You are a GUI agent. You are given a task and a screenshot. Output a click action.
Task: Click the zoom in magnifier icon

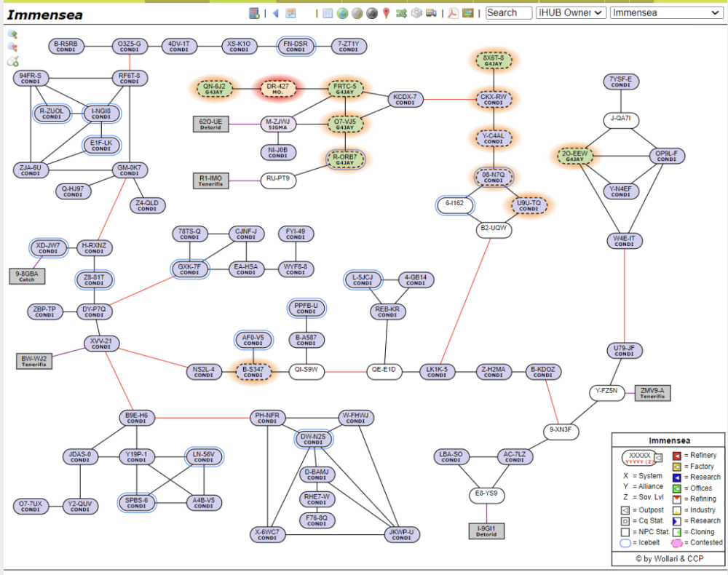click(13, 34)
